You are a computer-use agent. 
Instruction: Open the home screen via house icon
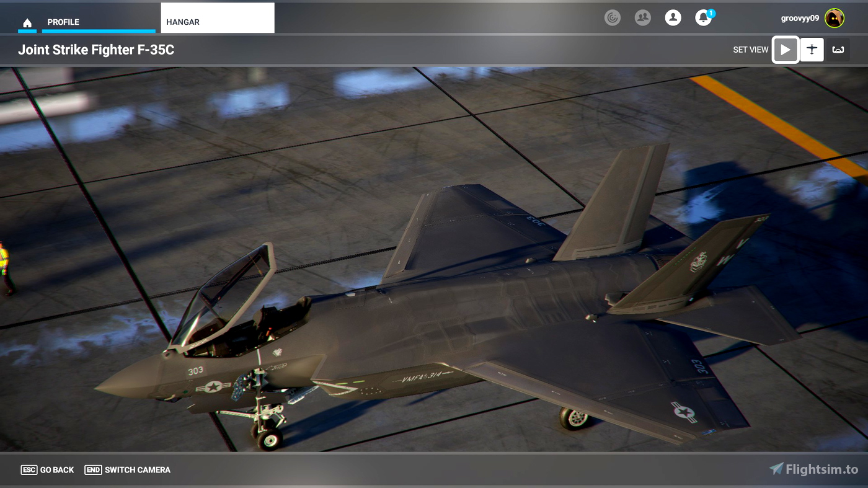click(x=27, y=22)
